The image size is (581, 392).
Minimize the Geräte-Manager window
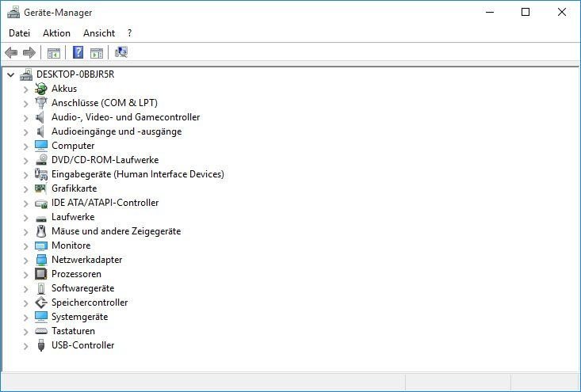coord(490,12)
